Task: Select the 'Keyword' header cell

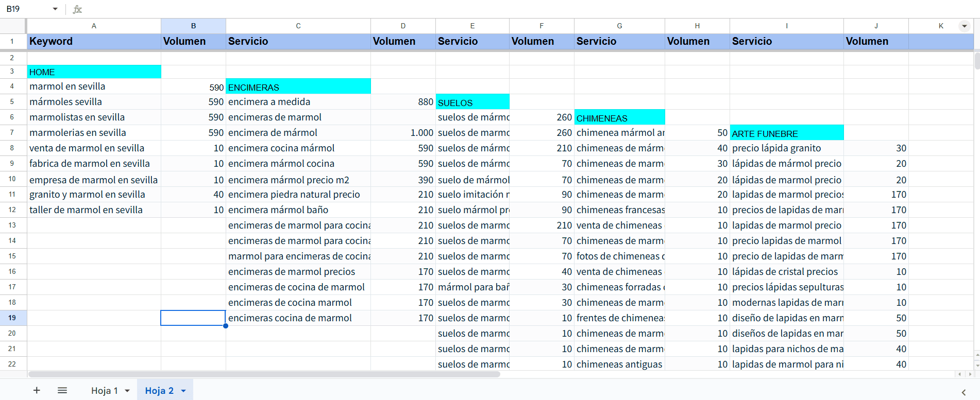Action: click(94, 41)
